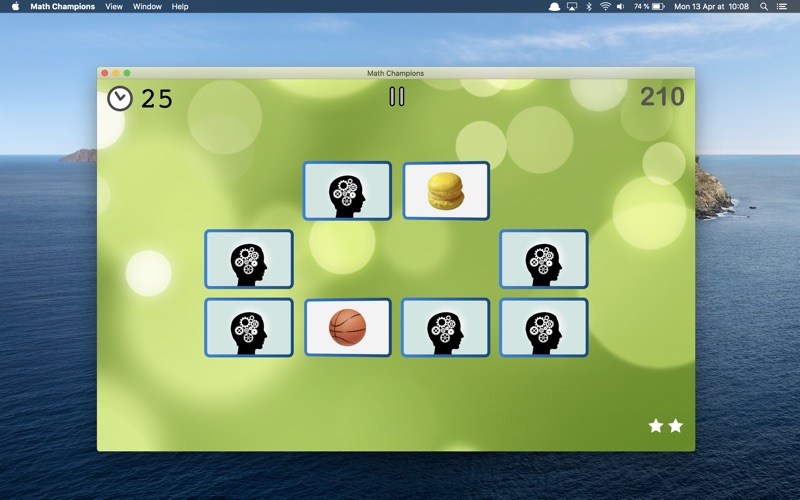Click the countdown clock icon

[120, 98]
